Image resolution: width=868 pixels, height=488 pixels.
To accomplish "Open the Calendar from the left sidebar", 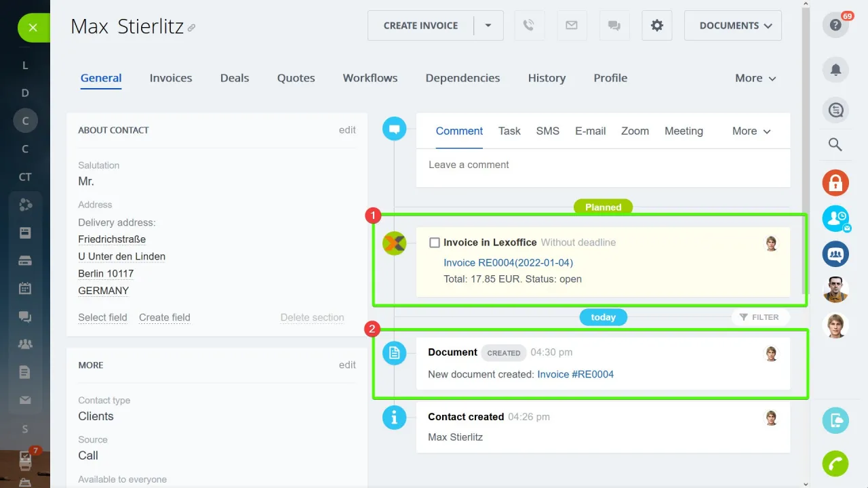I will click(25, 287).
